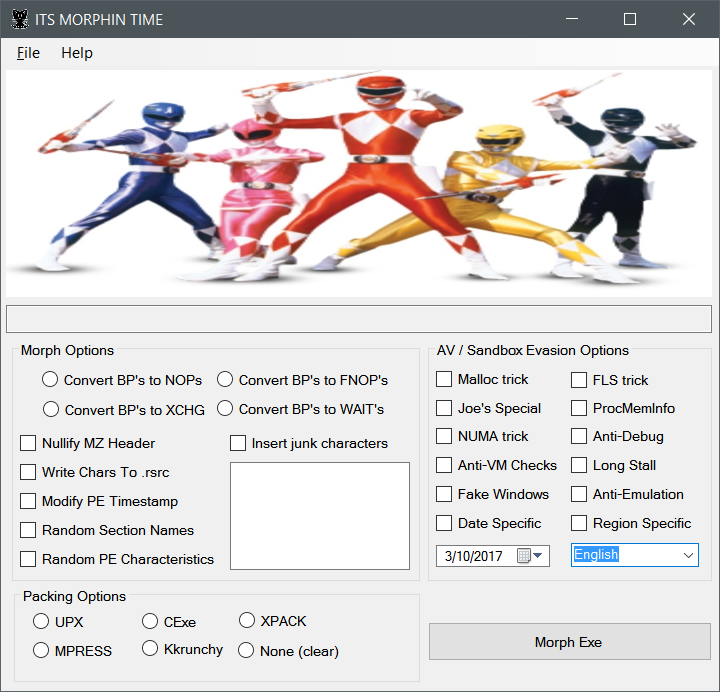The height and width of the screenshot is (692, 720).
Task: Enable Modify PE Timestamp
Action: 28,501
